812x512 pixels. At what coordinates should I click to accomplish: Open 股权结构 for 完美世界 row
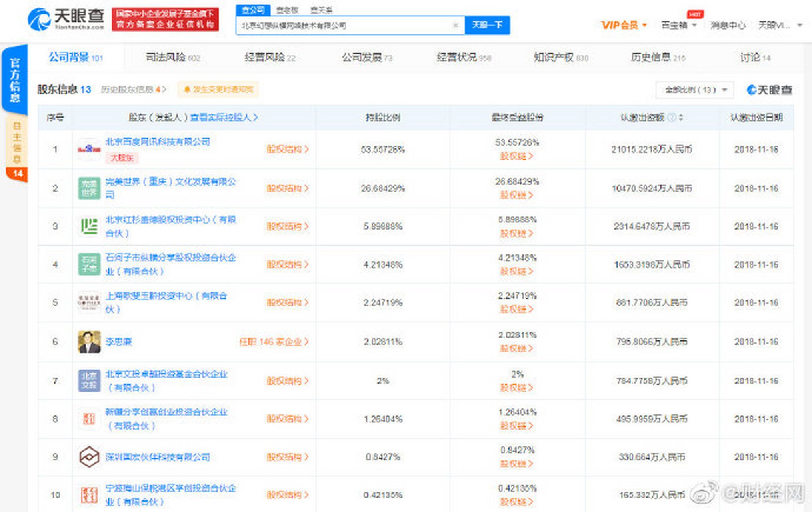[288, 188]
